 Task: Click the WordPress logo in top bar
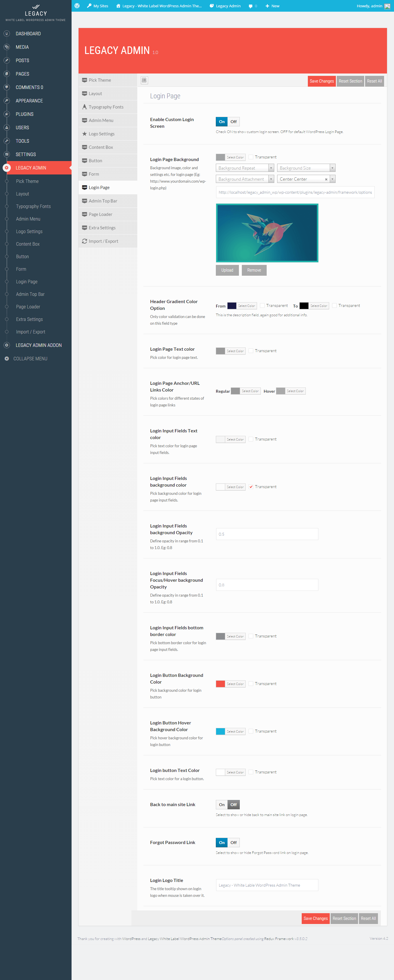[77, 6]
